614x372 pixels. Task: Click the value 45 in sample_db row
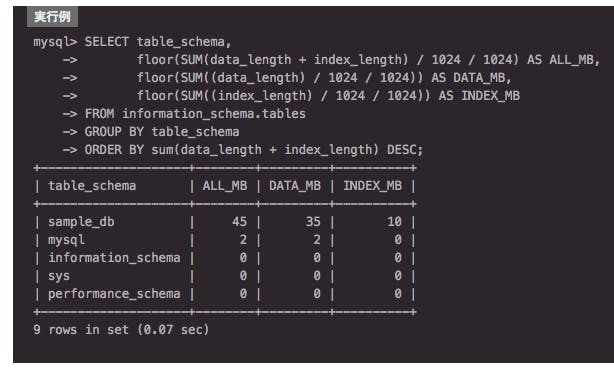[x=239, y=222]
